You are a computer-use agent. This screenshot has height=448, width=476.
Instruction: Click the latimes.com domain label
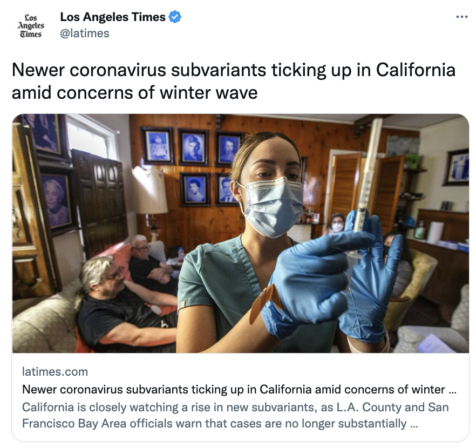pyautogui.click(x=55, y=371)
